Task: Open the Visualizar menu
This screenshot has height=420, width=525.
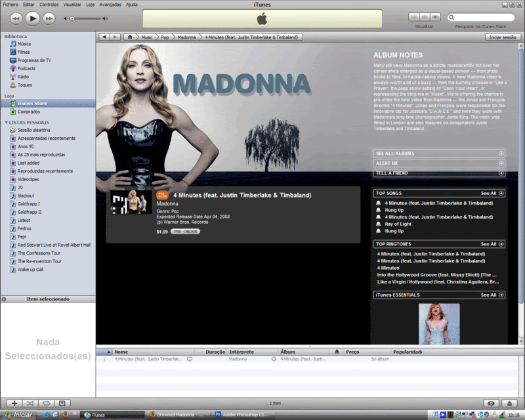Action: (x=72, y=5)
